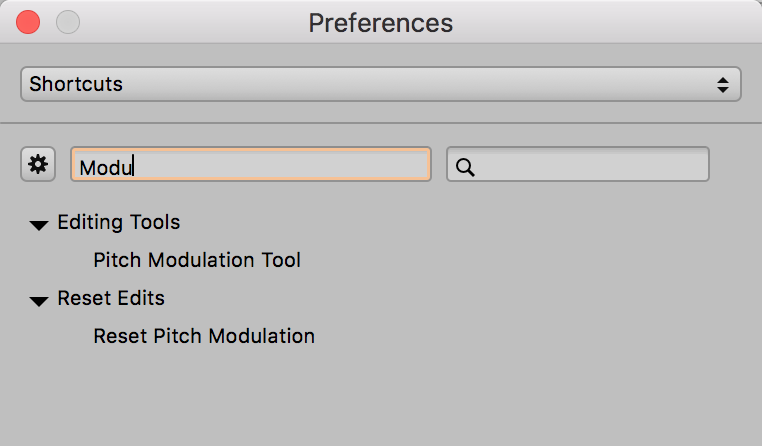762x446 pixels.
Task: Click the up-down arrows on Shortcuts popup
Action: [x=723, y=84]
